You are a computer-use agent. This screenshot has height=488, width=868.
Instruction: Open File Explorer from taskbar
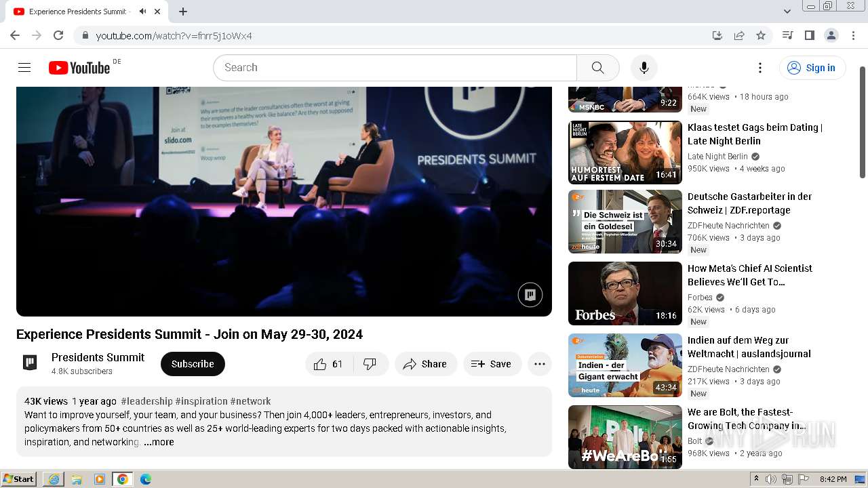pos(77,479)
